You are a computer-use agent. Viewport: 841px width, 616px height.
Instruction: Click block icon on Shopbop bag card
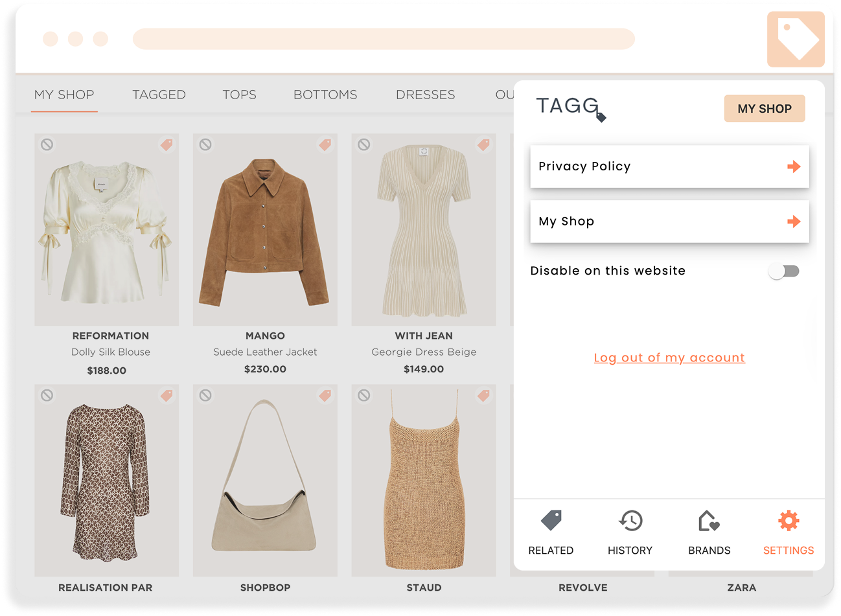(205, 395)
